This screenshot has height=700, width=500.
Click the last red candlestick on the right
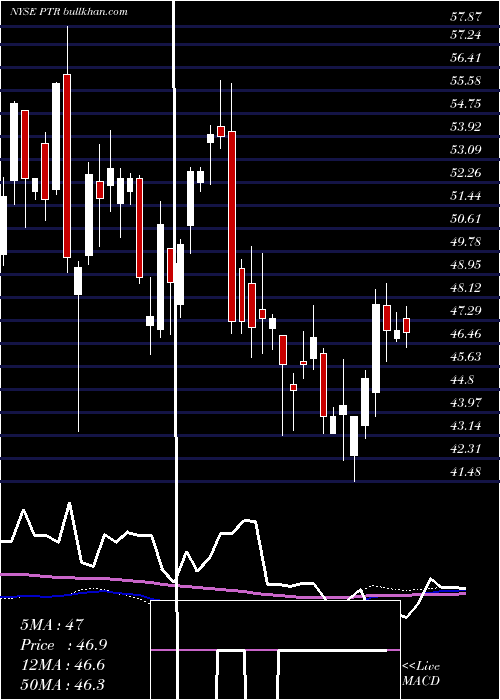(x=406, y=325)
